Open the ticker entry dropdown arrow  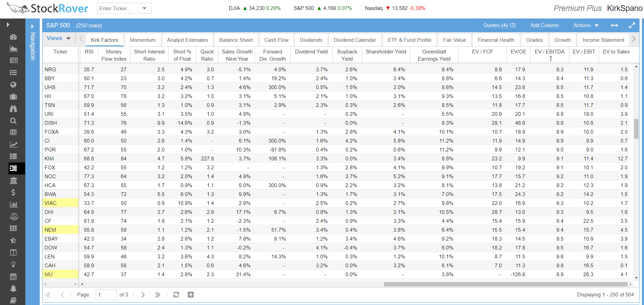145,8
